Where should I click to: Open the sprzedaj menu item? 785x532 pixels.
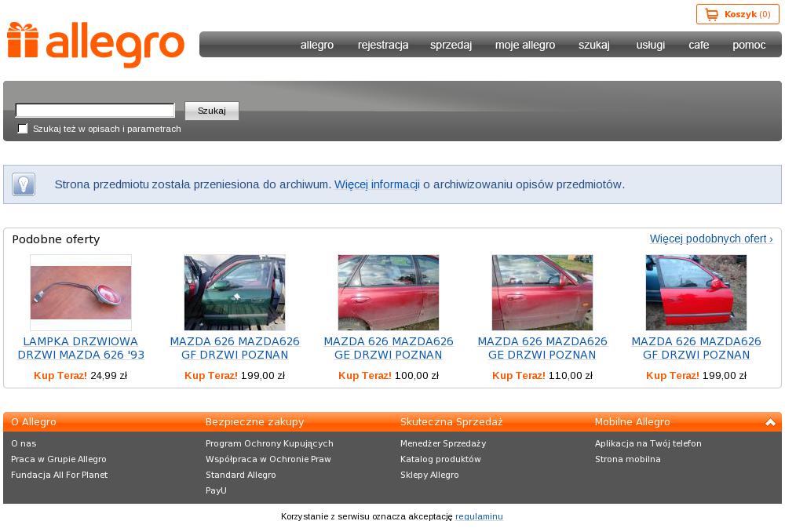pos(451,45)
